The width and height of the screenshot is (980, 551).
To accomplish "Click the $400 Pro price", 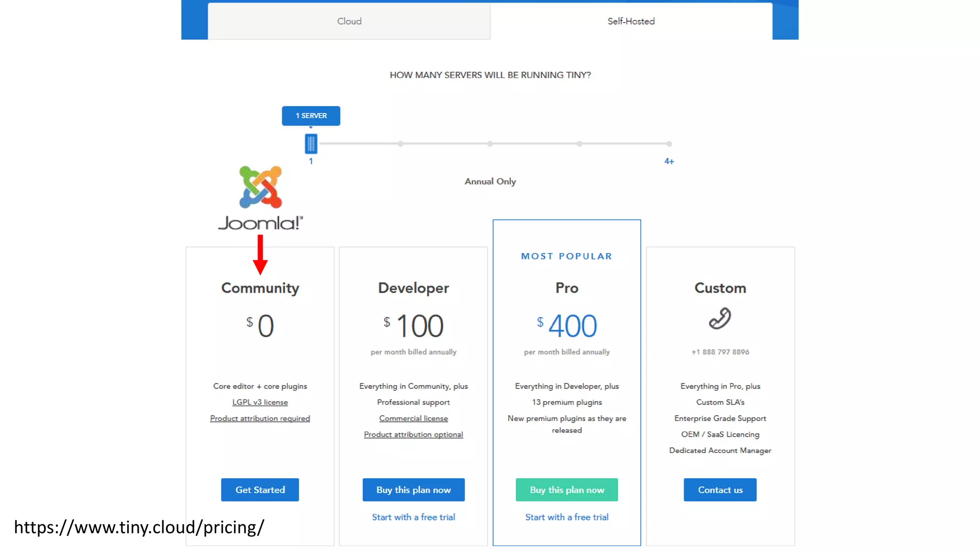I will pos(567,326).
